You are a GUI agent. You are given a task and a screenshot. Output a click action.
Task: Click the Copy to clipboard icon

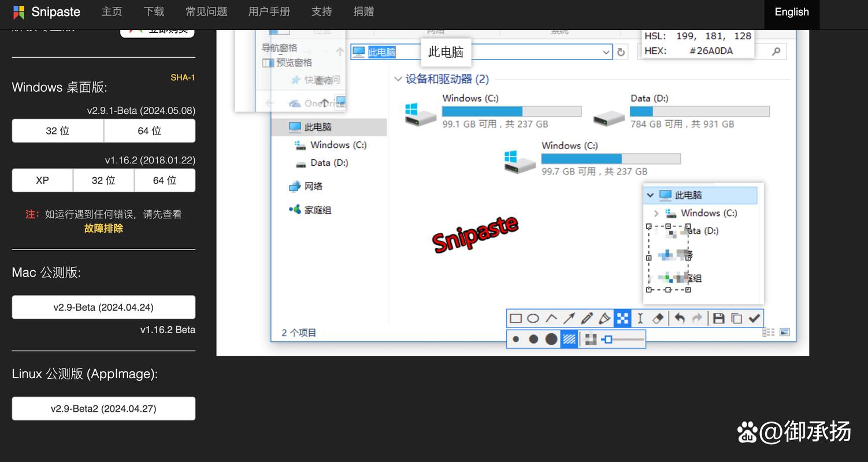(736, 318)
